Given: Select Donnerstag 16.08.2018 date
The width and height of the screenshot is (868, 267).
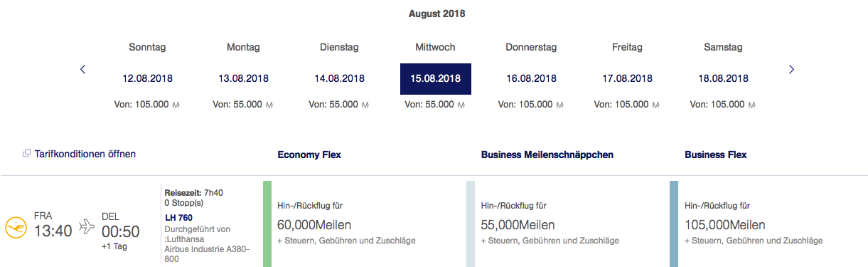Looking at the screenshot, I should pos(531,78).
